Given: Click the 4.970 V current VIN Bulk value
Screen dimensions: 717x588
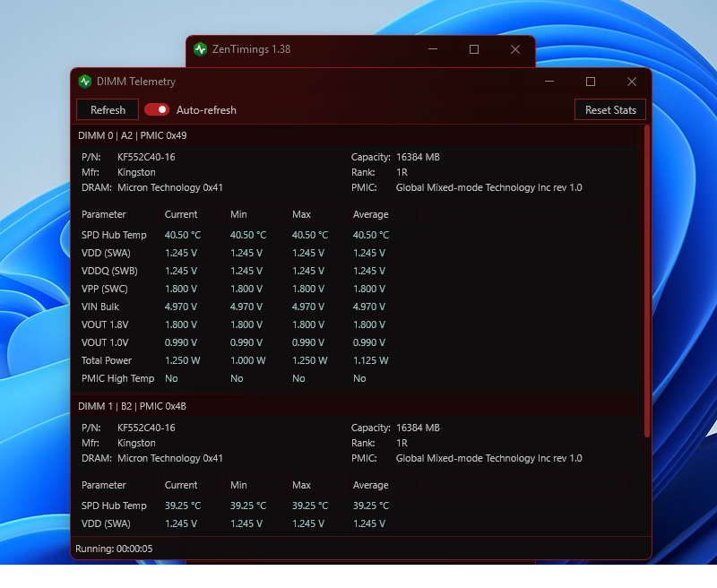Looking at the screenshot, I should tap(181, 307).
